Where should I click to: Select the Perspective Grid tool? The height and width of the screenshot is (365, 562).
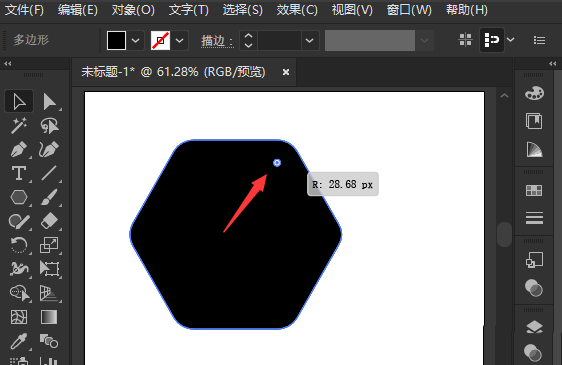(x=49, y=293)
